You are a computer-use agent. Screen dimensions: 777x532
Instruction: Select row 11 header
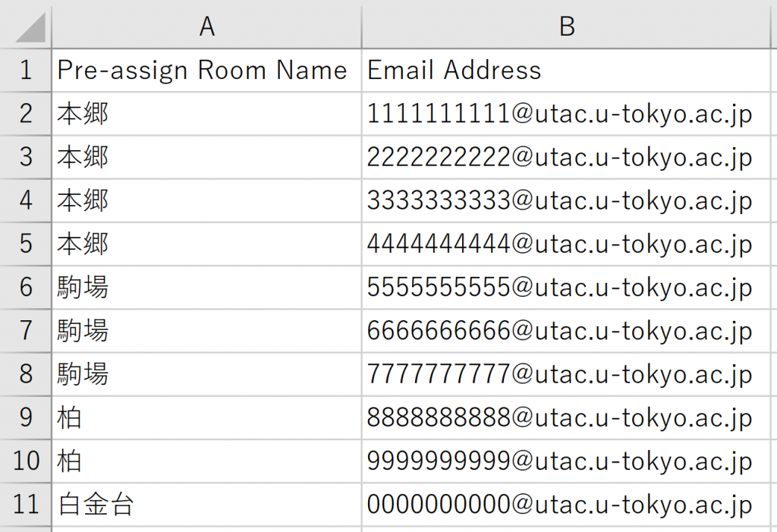coord(25,504)
